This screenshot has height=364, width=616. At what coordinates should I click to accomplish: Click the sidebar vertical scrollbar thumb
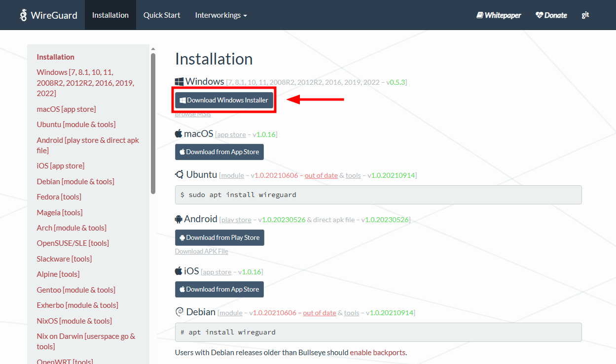[153, 123]
